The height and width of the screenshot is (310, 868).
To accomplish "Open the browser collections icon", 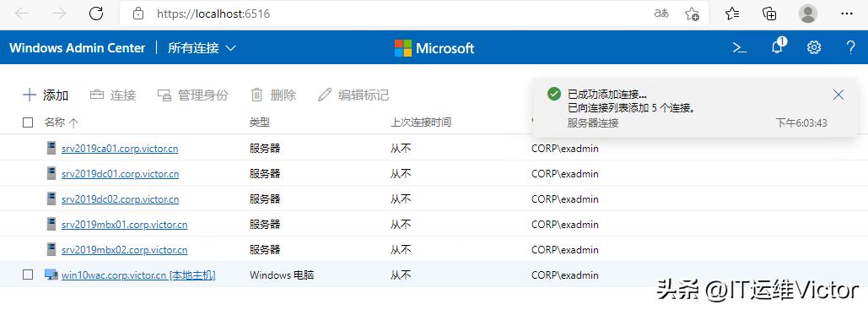I will tap(769, 14).
